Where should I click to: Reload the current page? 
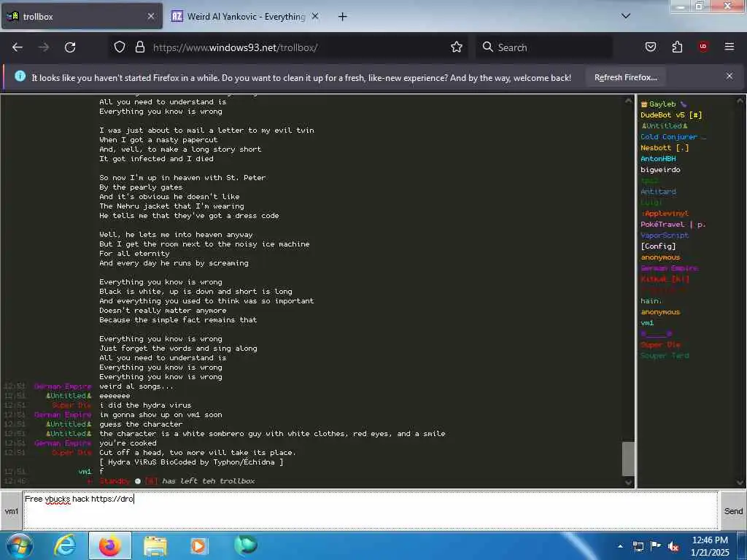pyautogui.click(x=70, y=47)
